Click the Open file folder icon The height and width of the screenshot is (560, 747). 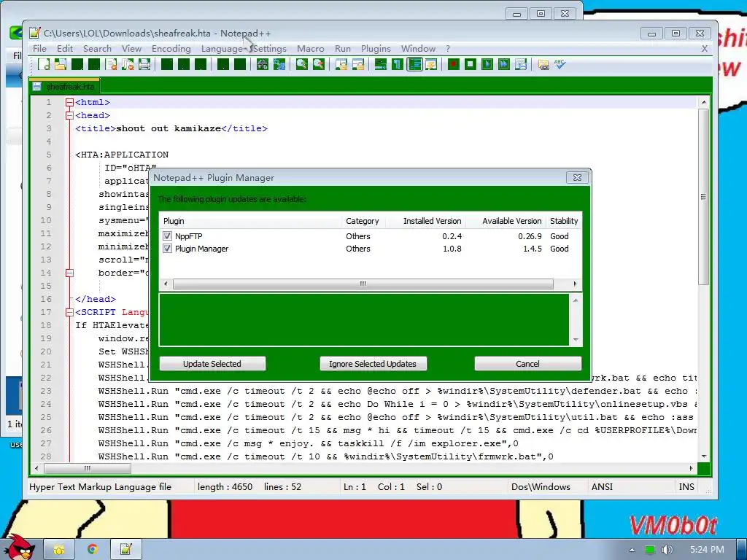(61, 64)
